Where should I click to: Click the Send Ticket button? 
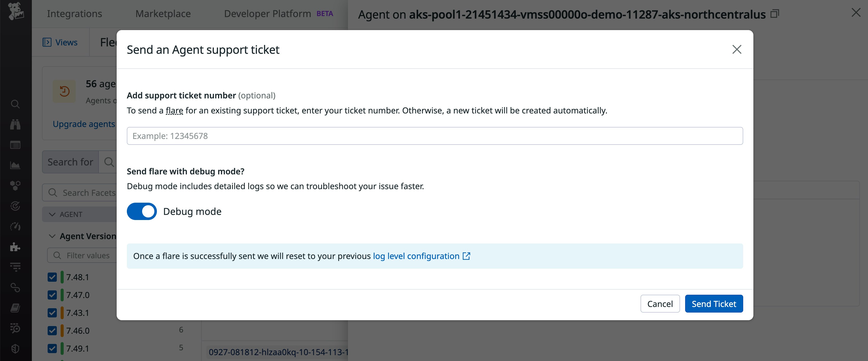[x=714, y=304]
